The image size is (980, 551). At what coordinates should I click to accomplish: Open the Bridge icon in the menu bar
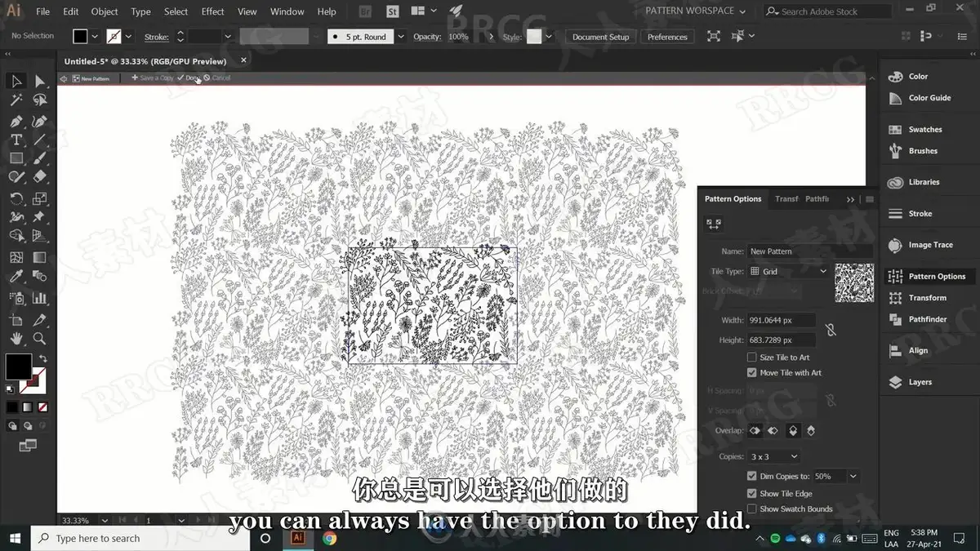click(x=367, y=11)
